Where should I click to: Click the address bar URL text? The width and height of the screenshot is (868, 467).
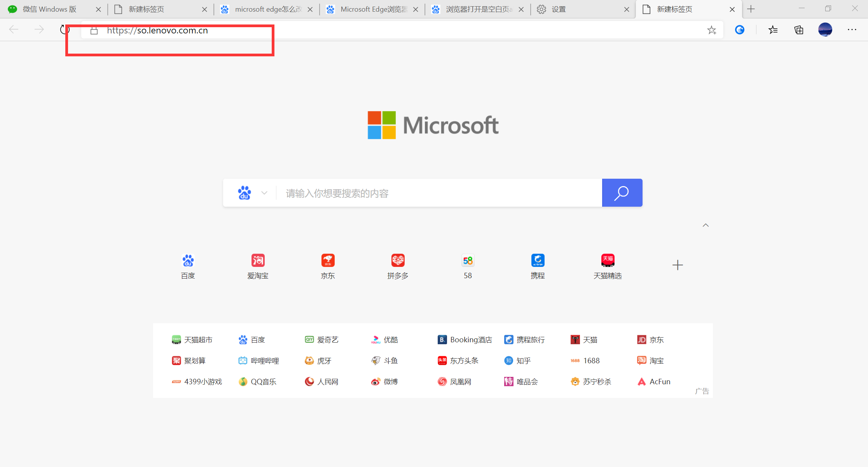pyautogui.click(x=157, y=30)
